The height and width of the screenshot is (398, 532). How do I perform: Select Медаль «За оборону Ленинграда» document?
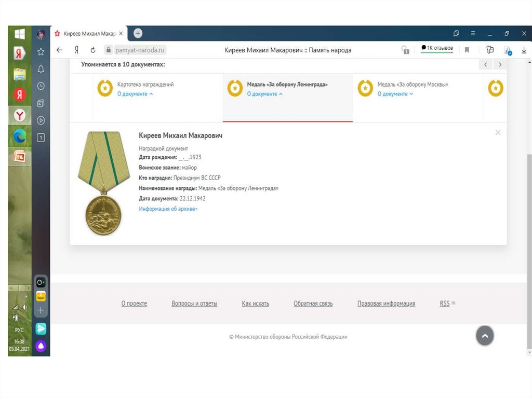point(287,85)
